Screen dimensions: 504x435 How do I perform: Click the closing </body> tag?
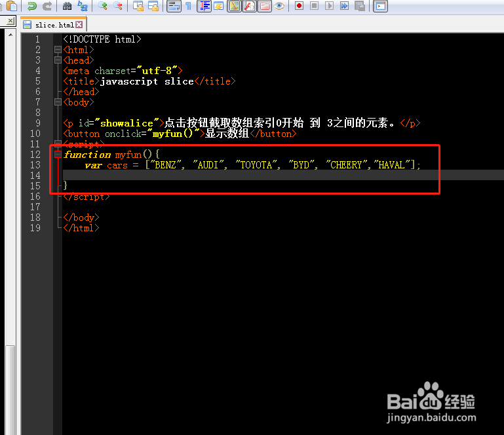pyautogui.click(x=81, y=217)
